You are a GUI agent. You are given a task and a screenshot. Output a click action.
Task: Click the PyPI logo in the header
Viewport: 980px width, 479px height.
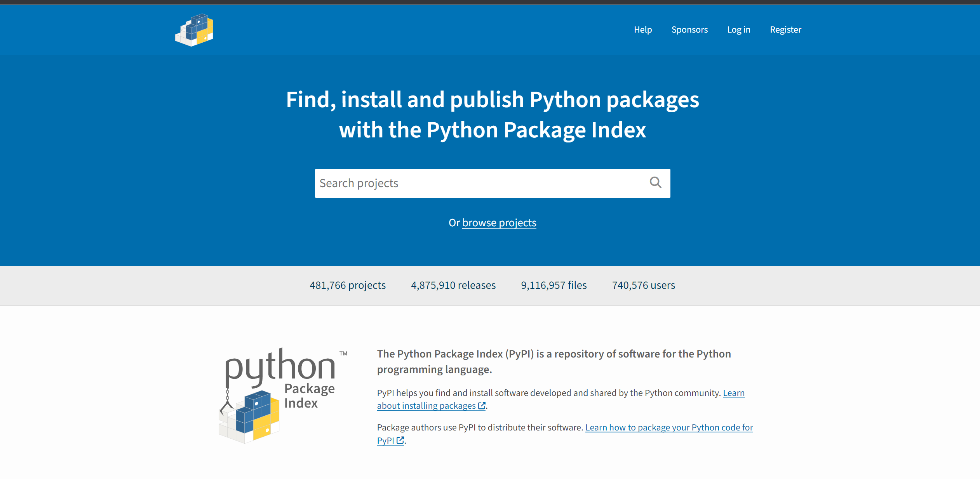[x=194, y=30]
